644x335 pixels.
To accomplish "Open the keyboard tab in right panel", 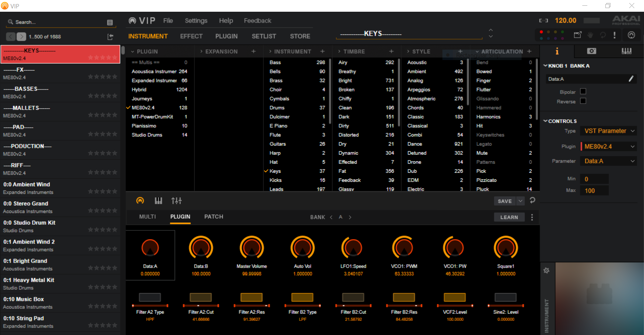I will (x=626, y=51).
